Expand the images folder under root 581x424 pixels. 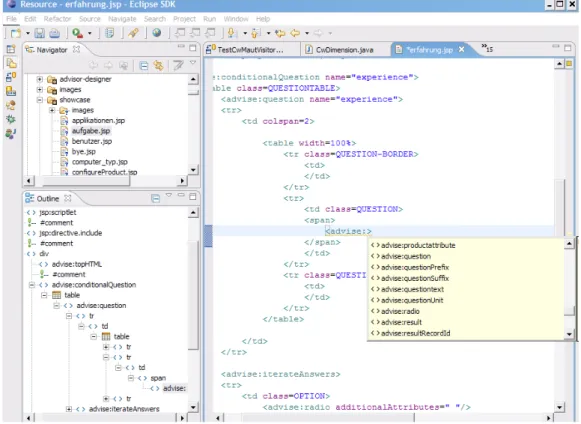point(40,90)
